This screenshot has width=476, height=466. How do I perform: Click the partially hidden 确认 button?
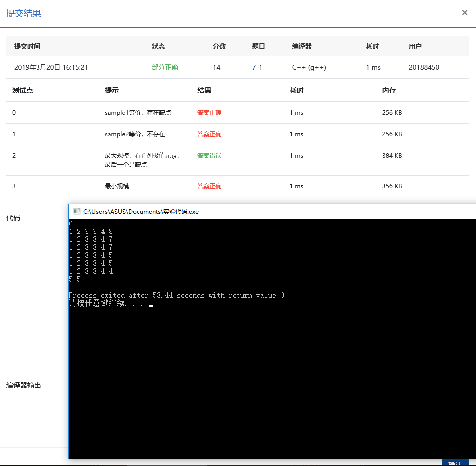(455, 463)
